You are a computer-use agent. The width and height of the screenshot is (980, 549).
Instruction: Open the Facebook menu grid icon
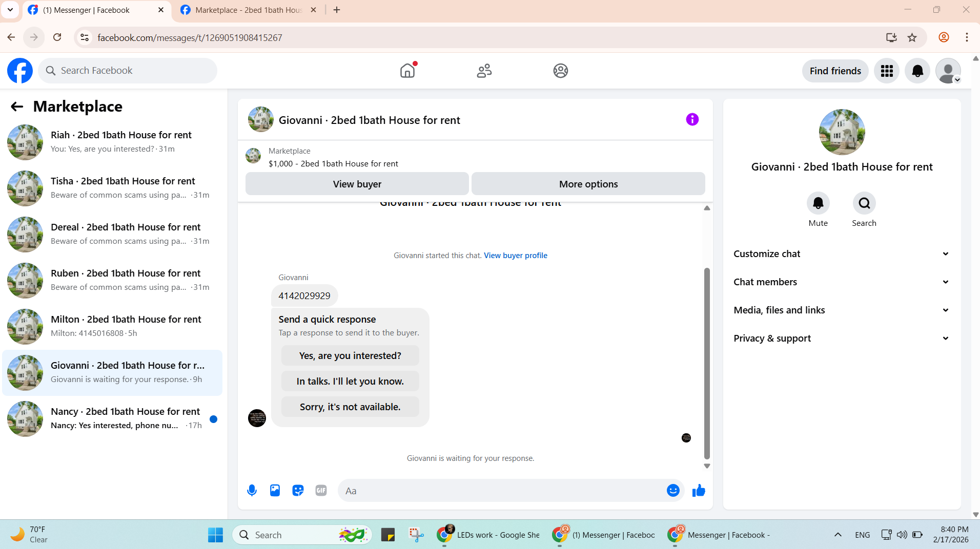click(x=887, y=71)
